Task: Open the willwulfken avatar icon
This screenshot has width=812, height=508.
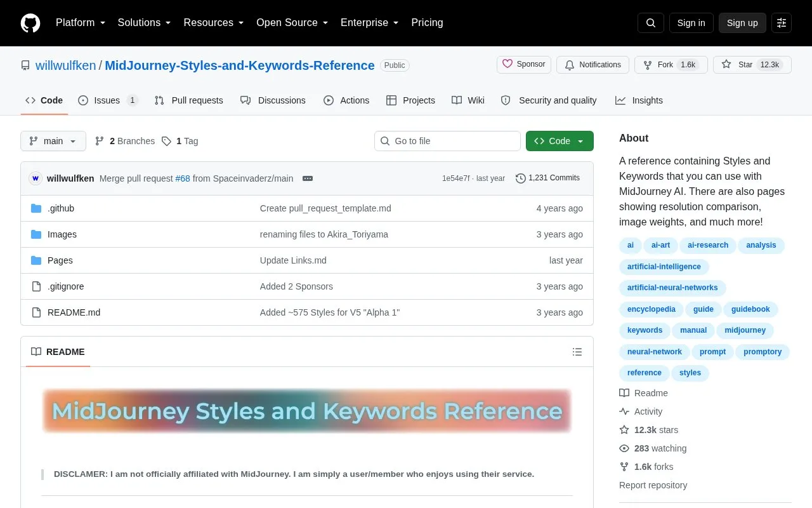Action: [36, 178]
